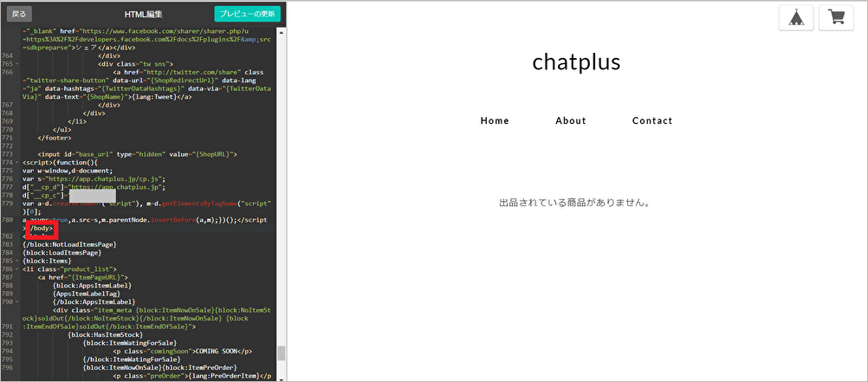This screenshot has height=382, width=868.
Task: Click the li class="product_list" line
Action: [69, 269]
